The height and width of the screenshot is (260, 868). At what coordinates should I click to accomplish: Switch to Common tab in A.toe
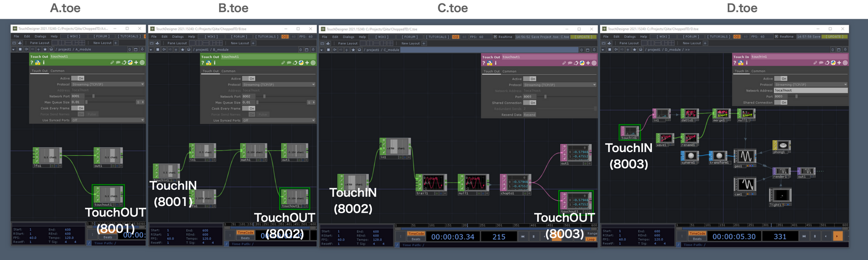(x=57, y=71)
